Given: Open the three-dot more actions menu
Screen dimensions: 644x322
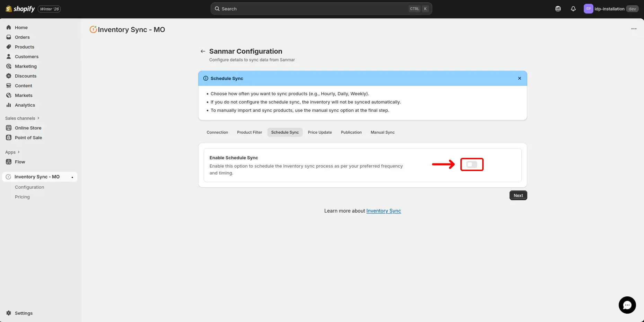Looking at the screenshot, I should click(634, 29).
